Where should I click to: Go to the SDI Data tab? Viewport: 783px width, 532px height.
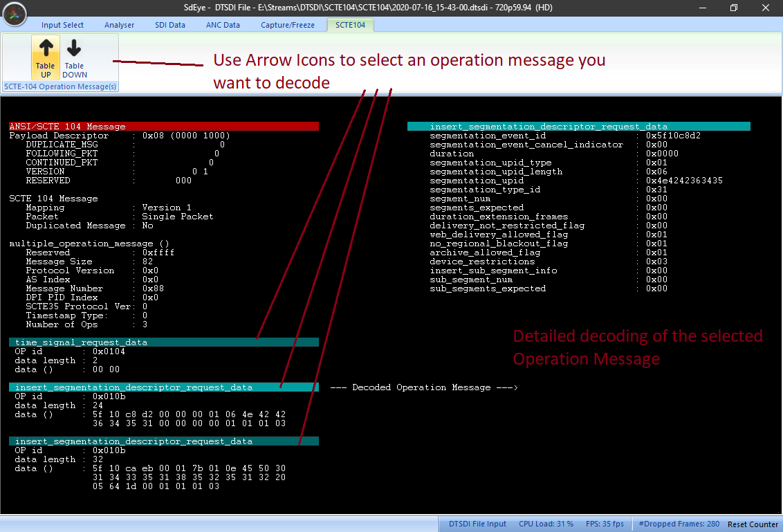[x=169, y=25]
